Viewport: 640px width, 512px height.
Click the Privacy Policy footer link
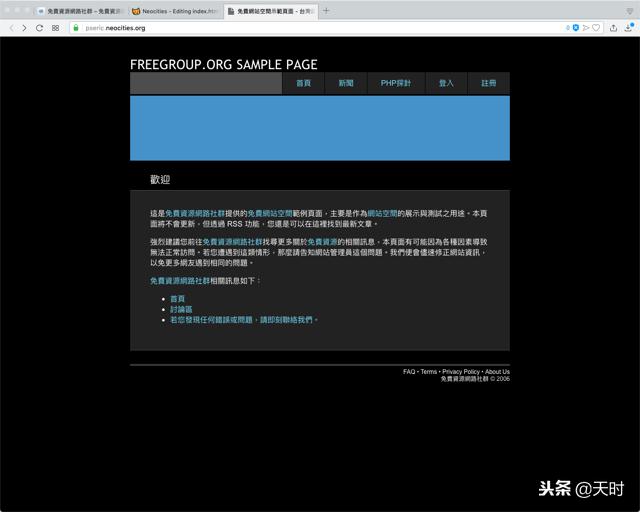(461, 372)
